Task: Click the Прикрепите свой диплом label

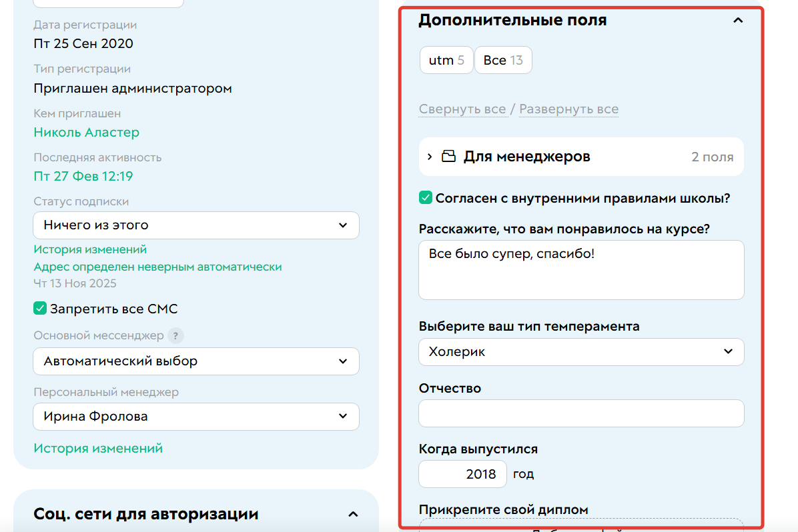Action: 503,509
